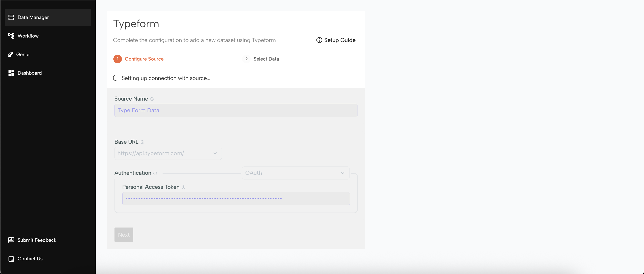Open the OAuth authentication dropdown
Image resolution: width=644 pixels, height=274 pixels.
pyautogui.click(x=295, y=173)
